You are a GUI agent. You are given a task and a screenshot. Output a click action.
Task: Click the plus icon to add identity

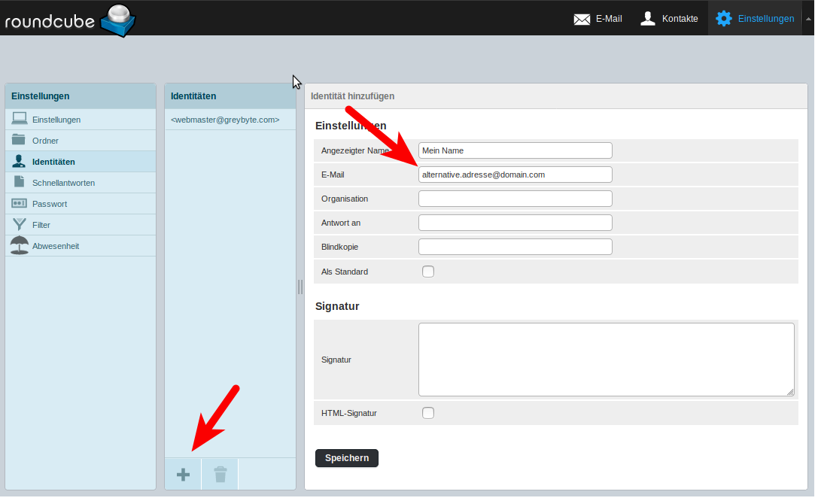pos(183,475)
